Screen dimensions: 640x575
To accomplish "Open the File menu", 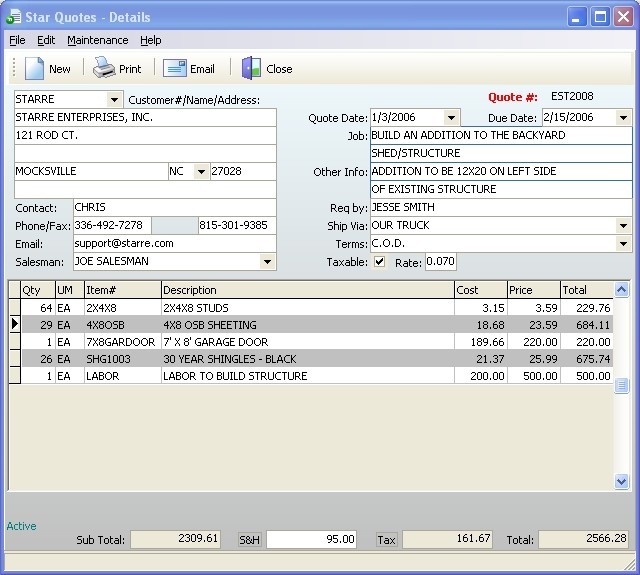I will (17, 40).
